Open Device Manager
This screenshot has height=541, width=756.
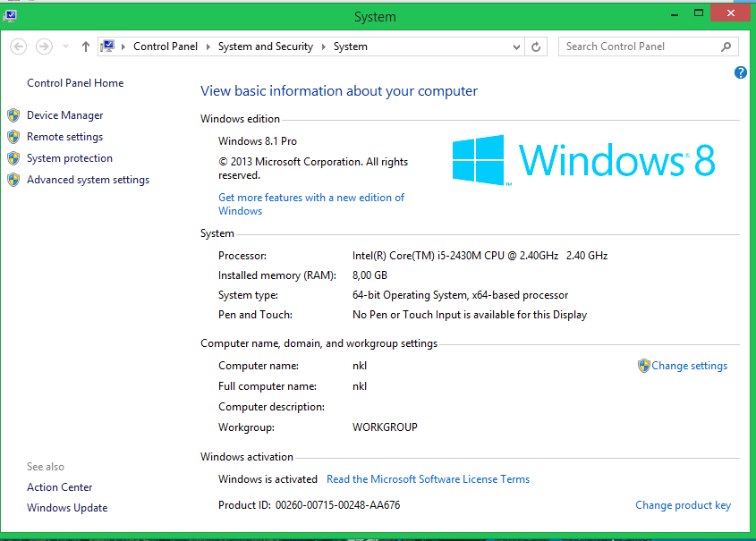[x=64, y=115]
